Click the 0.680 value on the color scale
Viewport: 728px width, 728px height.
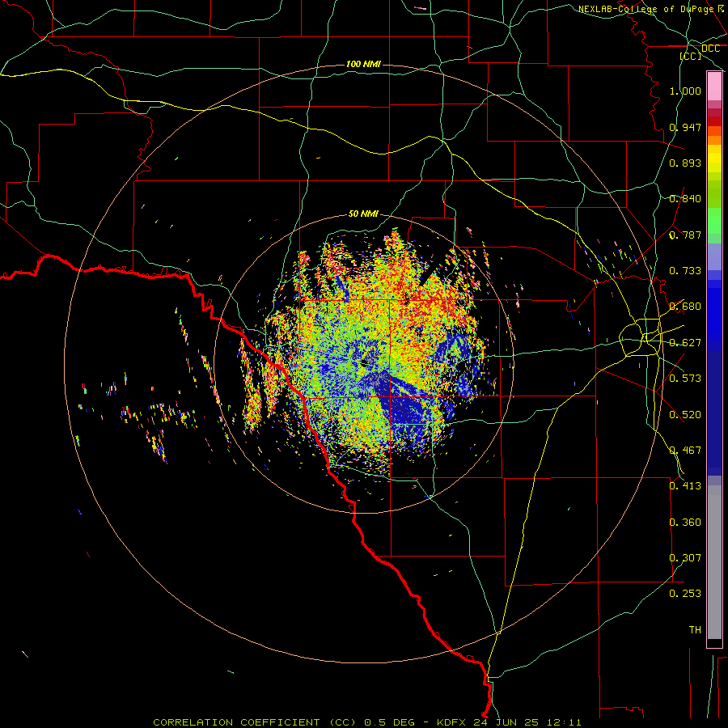[685, 307]
